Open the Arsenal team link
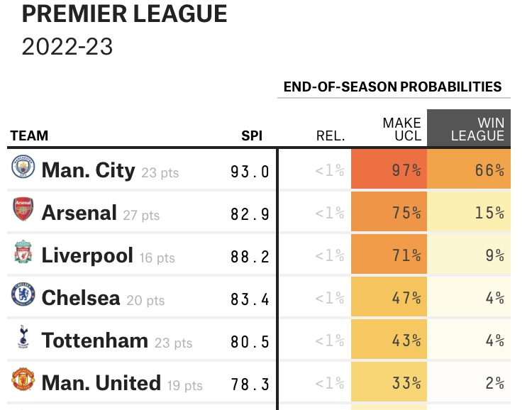 [x=79, y=213]
